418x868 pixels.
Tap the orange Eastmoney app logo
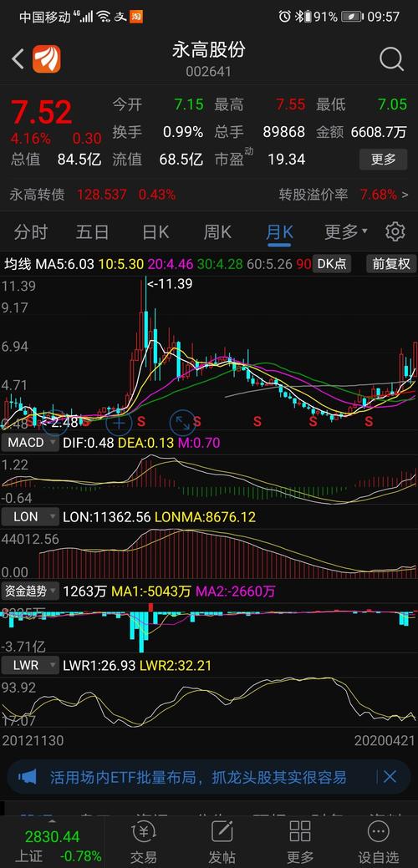click(47, 58)
